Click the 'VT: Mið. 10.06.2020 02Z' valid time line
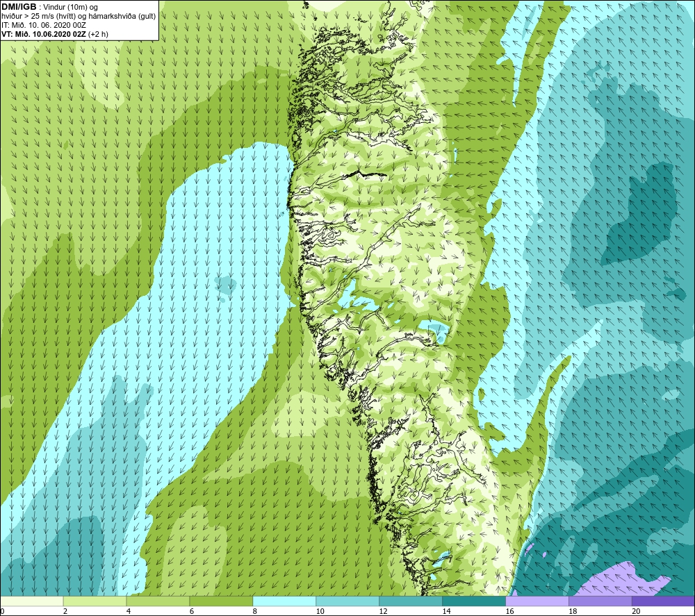The image size is (695, 616). [x=54, y=34]
